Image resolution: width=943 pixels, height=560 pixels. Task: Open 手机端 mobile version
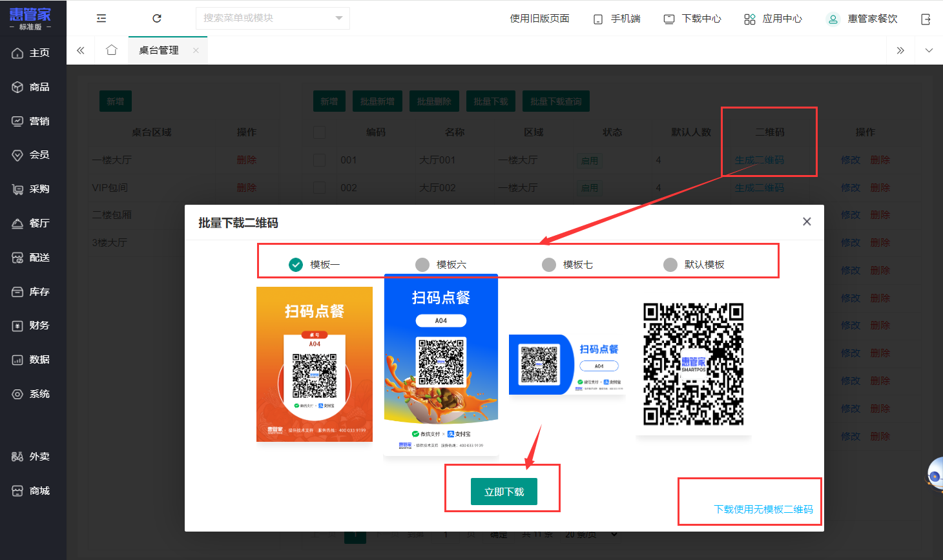617,19
